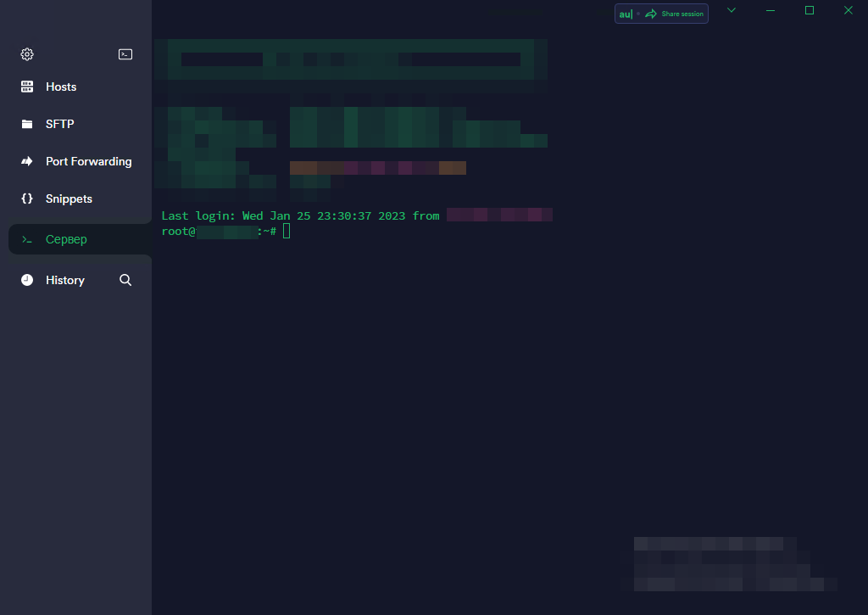Open the Hosts section
868x615 pixels.
coord(61,86)
